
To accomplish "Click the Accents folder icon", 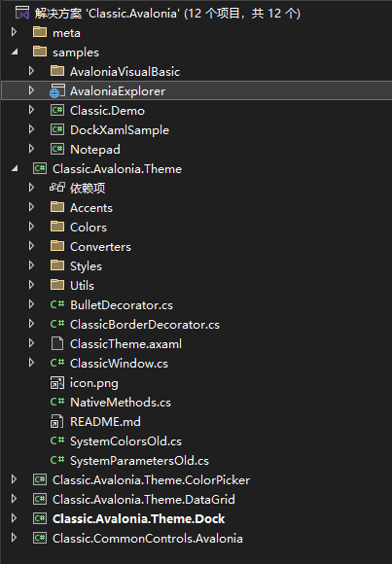I will tap(57, 207).
